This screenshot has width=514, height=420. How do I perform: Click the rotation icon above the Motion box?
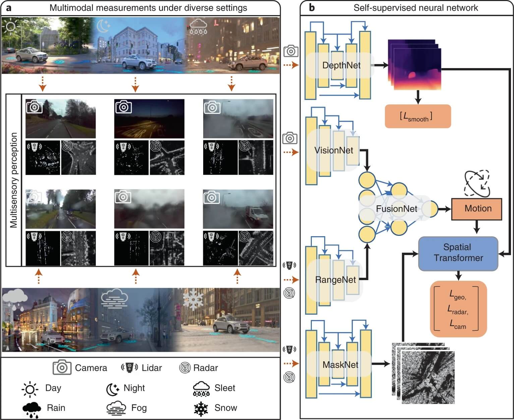477,183
